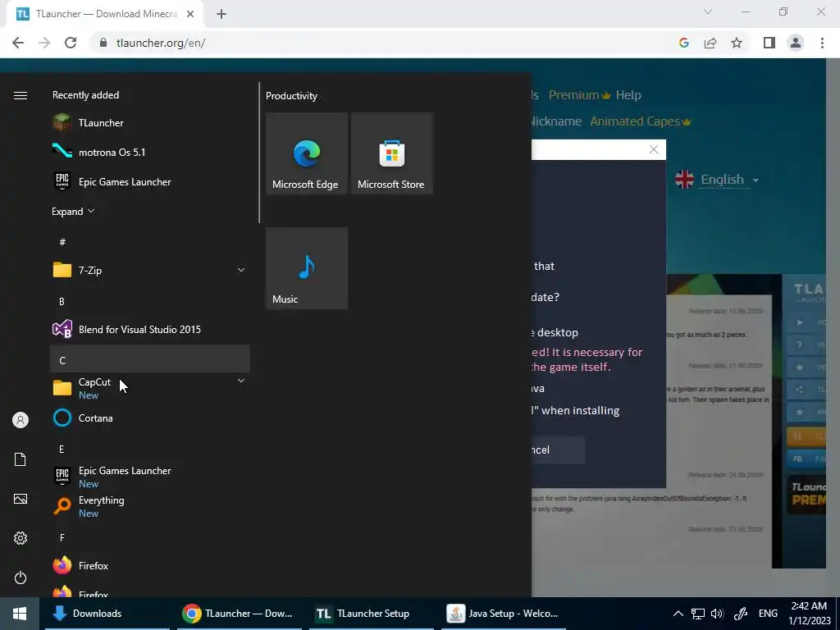Open TLauncher from Recently added

click(x=150, y=123)
